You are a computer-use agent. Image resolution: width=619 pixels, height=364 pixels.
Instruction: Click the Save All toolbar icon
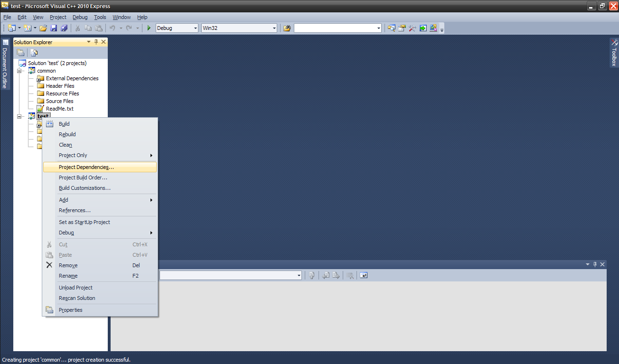point(64,28)
